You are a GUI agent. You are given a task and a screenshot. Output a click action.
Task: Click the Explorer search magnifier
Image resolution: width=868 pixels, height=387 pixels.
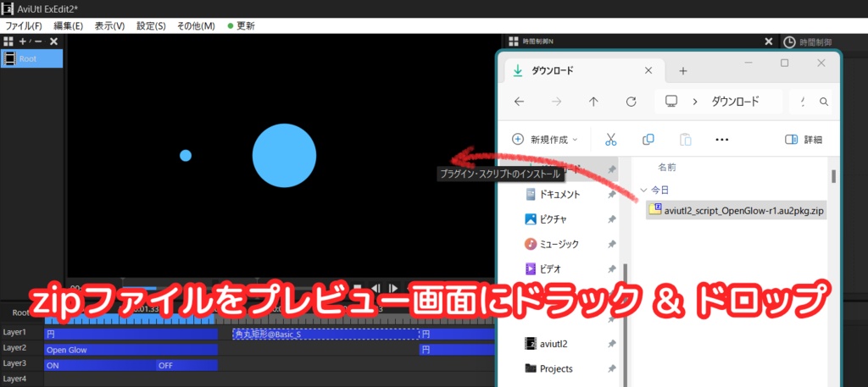tap(824, 102)
